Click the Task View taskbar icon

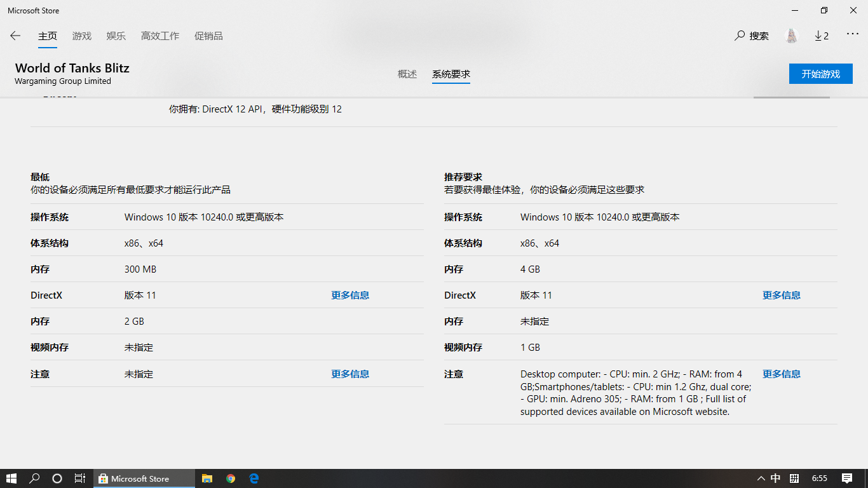[79, 478]
